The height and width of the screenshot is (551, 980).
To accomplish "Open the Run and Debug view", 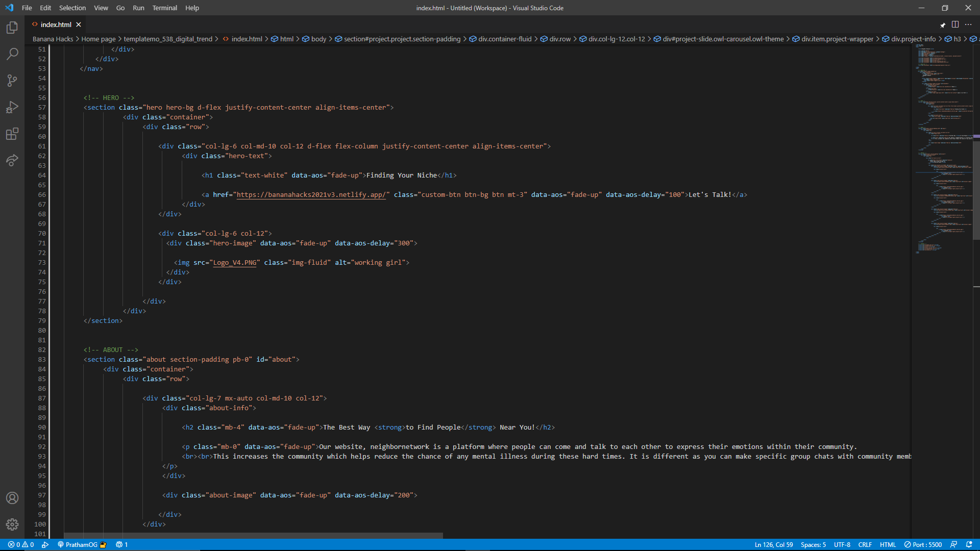I will pos(12,107).
